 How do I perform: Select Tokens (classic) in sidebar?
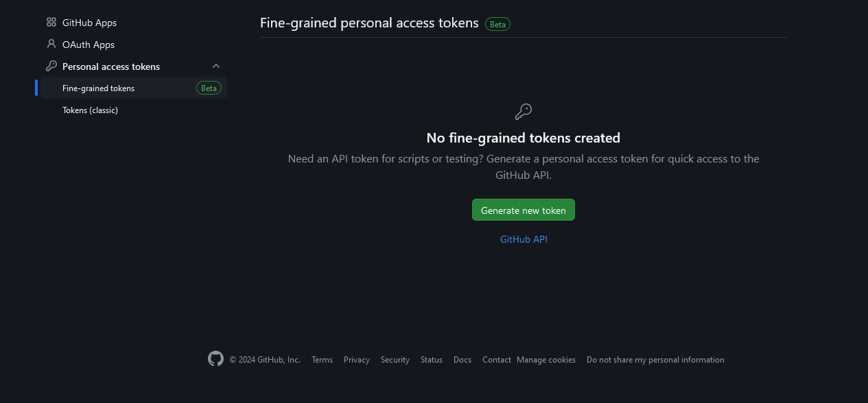[90, 110]
